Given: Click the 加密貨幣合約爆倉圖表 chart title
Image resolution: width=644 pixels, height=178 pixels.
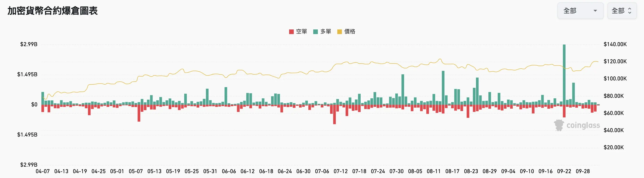Looking at the screenshot, I should 53,11.
